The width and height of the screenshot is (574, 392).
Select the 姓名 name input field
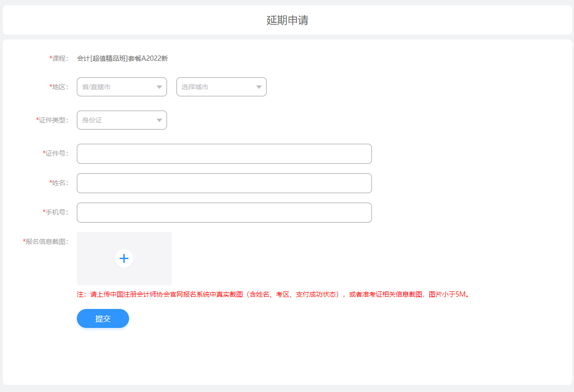[x=224, y=183]
